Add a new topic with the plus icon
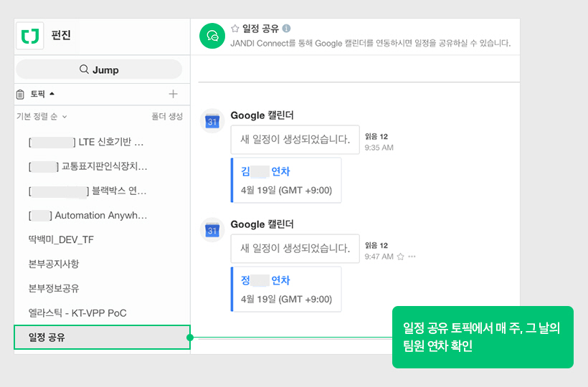 173,94
